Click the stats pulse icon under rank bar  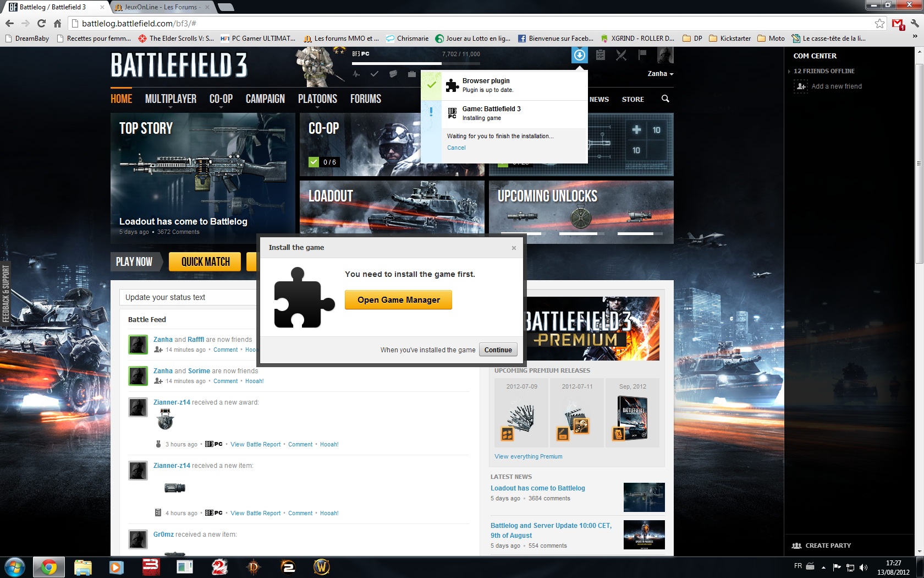click(x=356, y=74)
